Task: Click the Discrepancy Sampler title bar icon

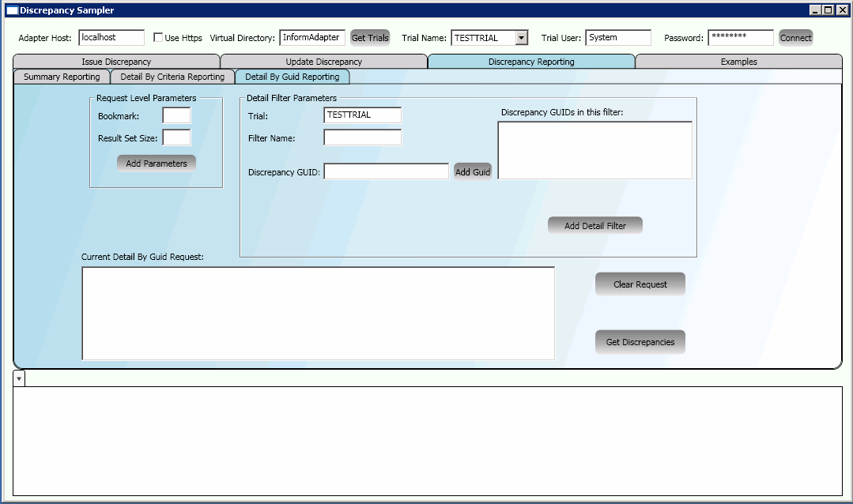Action: (12, 10)
